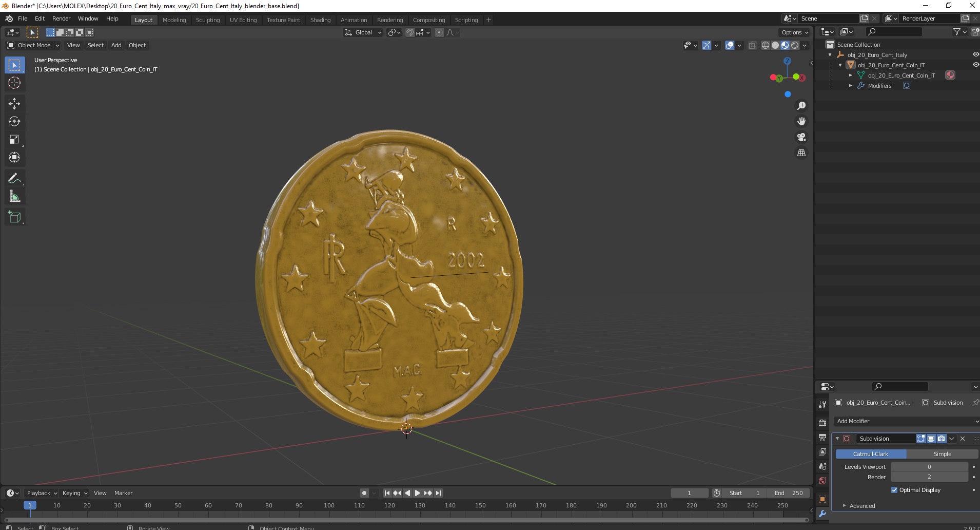The height and width of the screenshot is (530, 980).
Task: Click the timeline horizontal scrollbar
Action: click(405, 520)
